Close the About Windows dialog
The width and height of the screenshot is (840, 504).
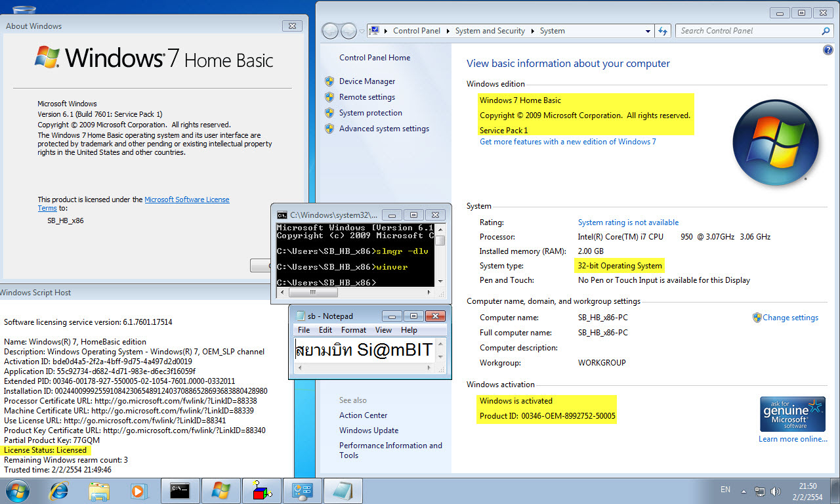point(292,26)
